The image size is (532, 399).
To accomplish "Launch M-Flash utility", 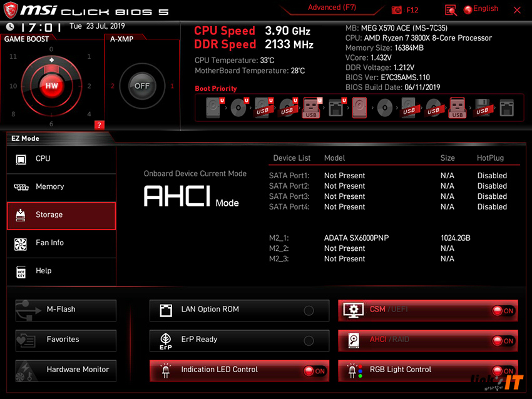I will click(x=66, y=310).
